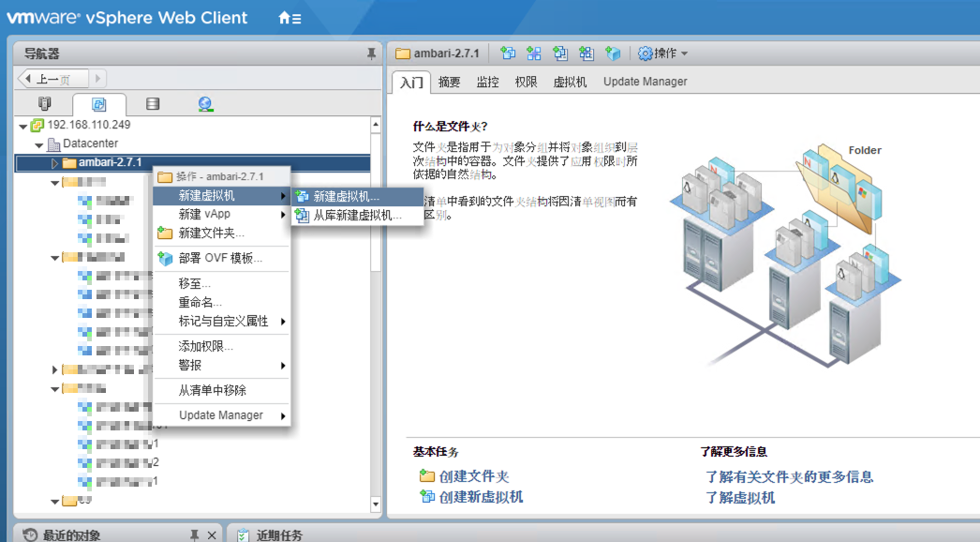980x542 pixels.
Task: Pin the 导航器 navigator panel
Action: coord(371,54)
